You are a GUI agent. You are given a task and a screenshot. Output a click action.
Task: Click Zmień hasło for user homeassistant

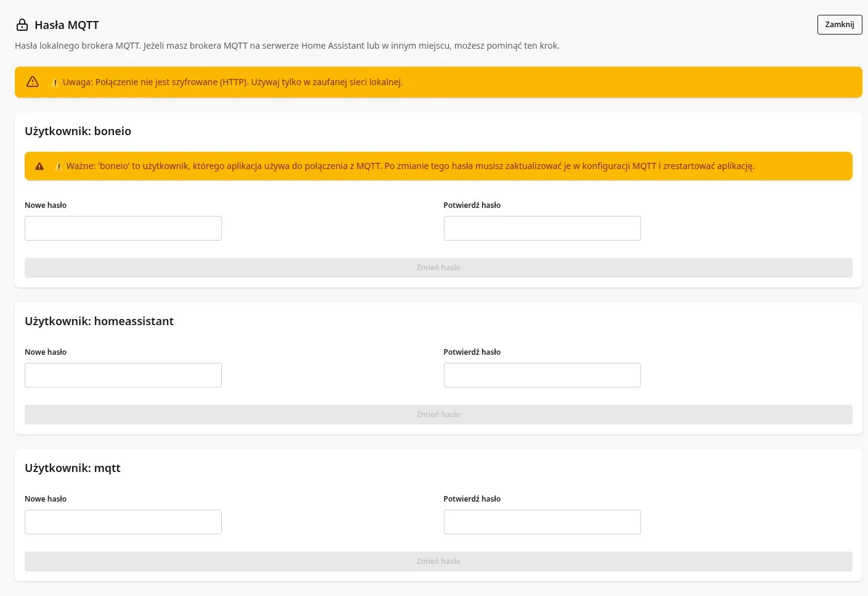coord(438,415)
